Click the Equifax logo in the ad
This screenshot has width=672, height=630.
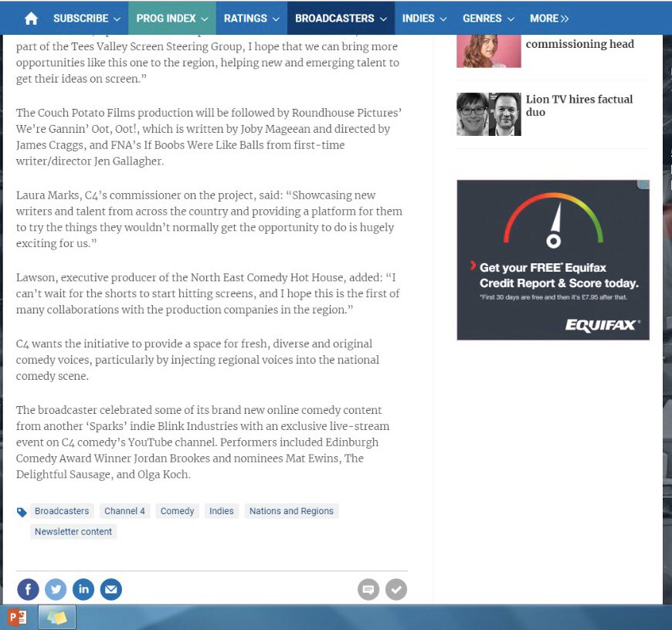(602, 326)
